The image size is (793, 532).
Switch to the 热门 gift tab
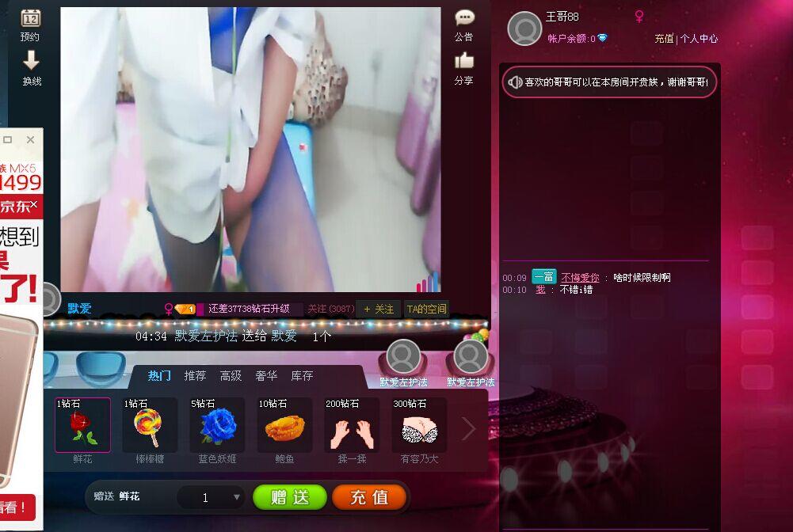159,376
